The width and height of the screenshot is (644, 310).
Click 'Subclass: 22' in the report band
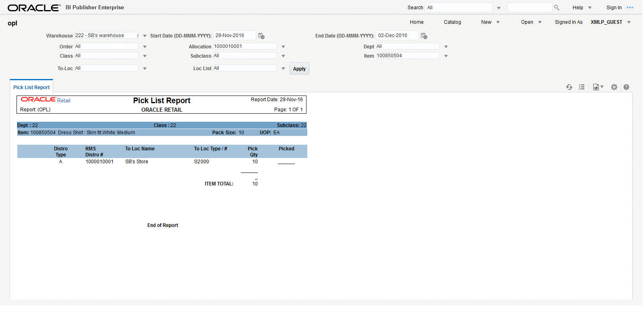pos(292,125)
